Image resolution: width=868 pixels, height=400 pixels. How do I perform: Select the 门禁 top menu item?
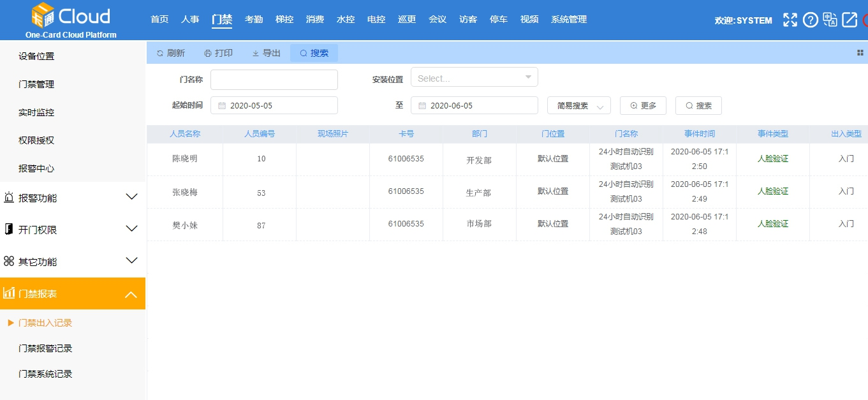[222, 20]
